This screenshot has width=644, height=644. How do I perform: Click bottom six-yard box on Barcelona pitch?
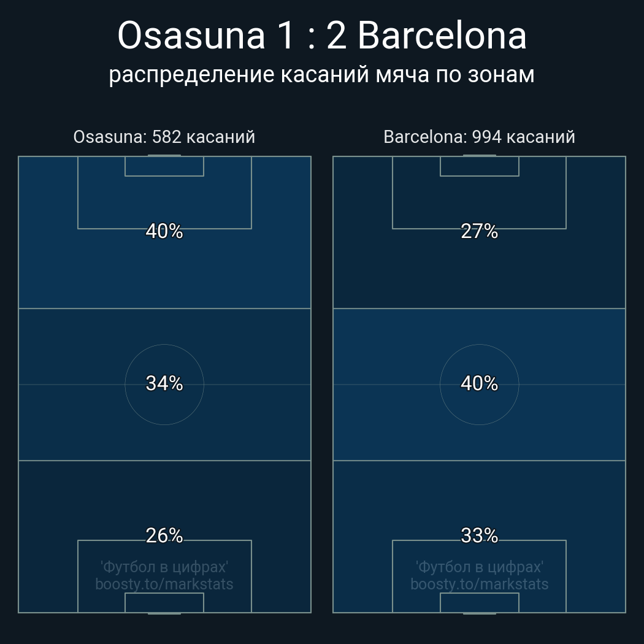point(479,602)
